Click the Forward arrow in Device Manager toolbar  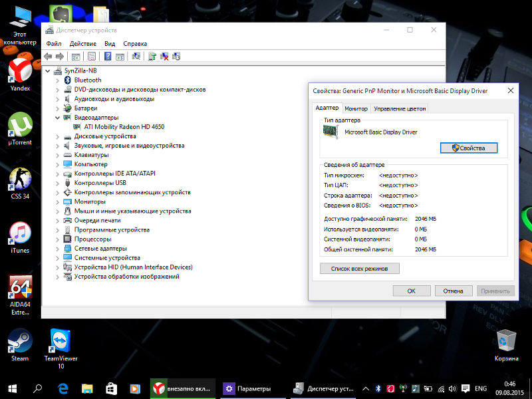[60, 57]
